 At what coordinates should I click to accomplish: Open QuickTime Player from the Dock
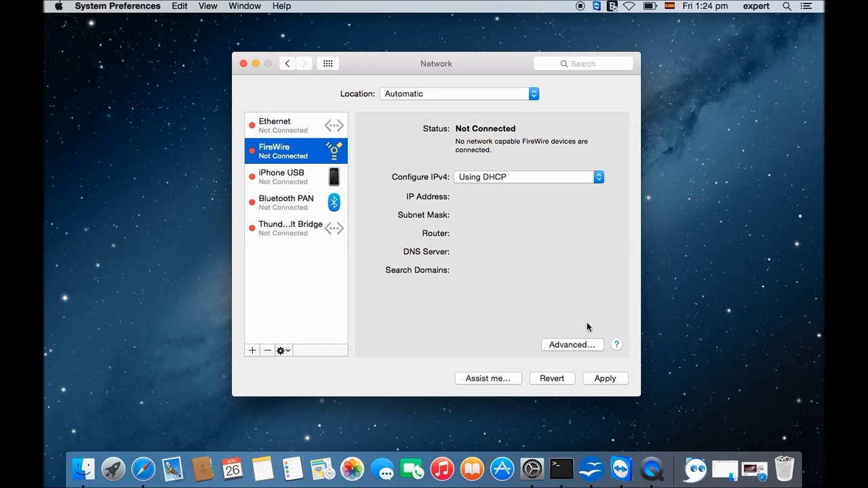coord(652,468)
